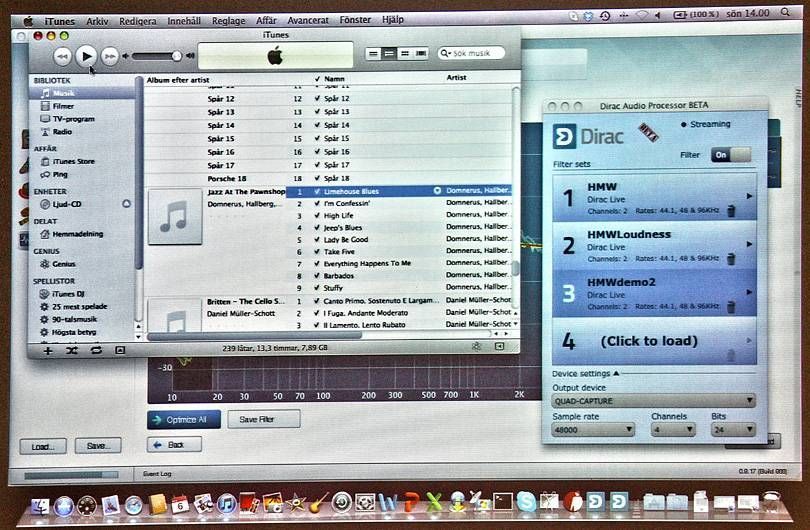Open the Sample rate 48000 dropdown
The image size is (810, 530).
593,430
